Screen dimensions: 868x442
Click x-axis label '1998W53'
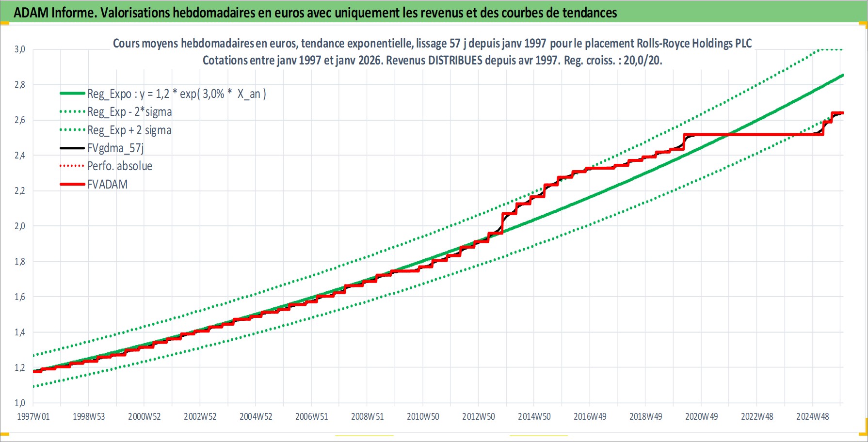(x=89, y=417)
